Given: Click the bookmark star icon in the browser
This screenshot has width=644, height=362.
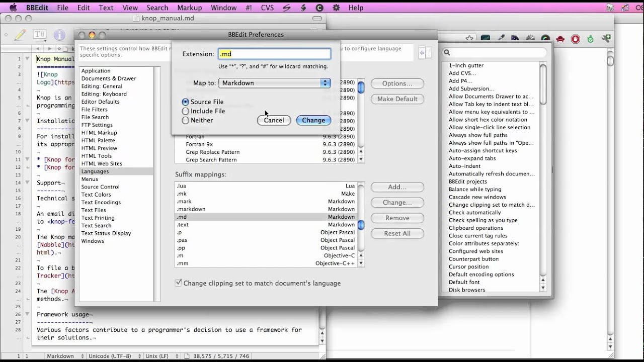Looking at the screenshot, I should point(469,39).
